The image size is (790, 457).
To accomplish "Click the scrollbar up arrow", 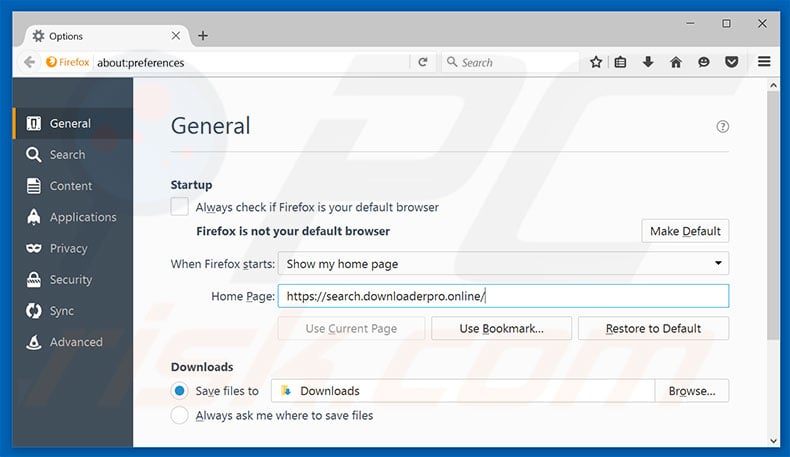I will (773, 86).
